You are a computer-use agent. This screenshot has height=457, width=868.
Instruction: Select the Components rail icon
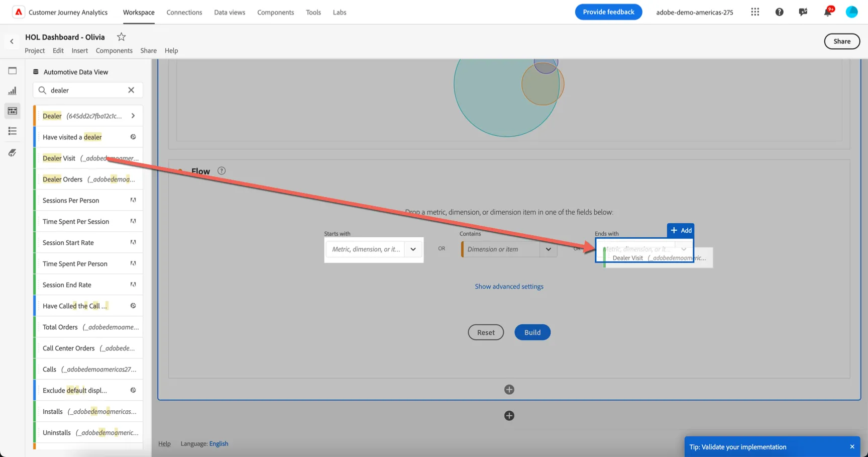pos(13,111)
